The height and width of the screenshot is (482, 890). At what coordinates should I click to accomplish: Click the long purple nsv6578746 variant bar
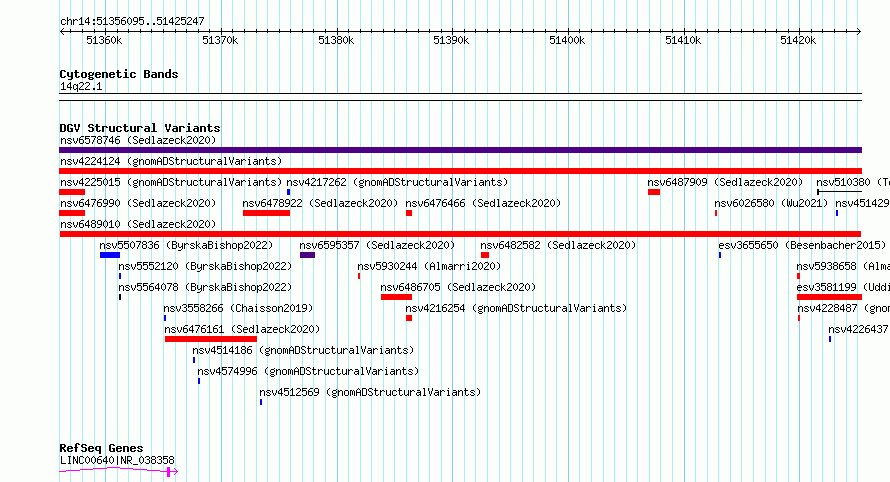coord(460,150)
